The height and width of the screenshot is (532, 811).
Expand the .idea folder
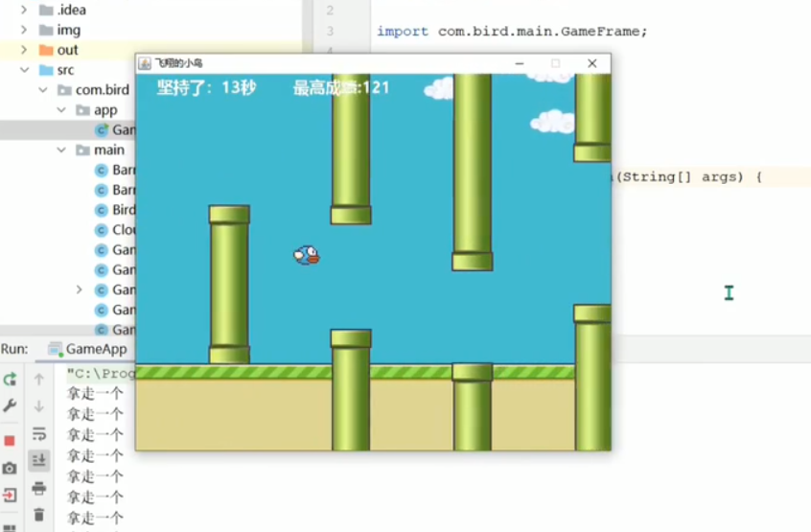(x=24, y=10)
